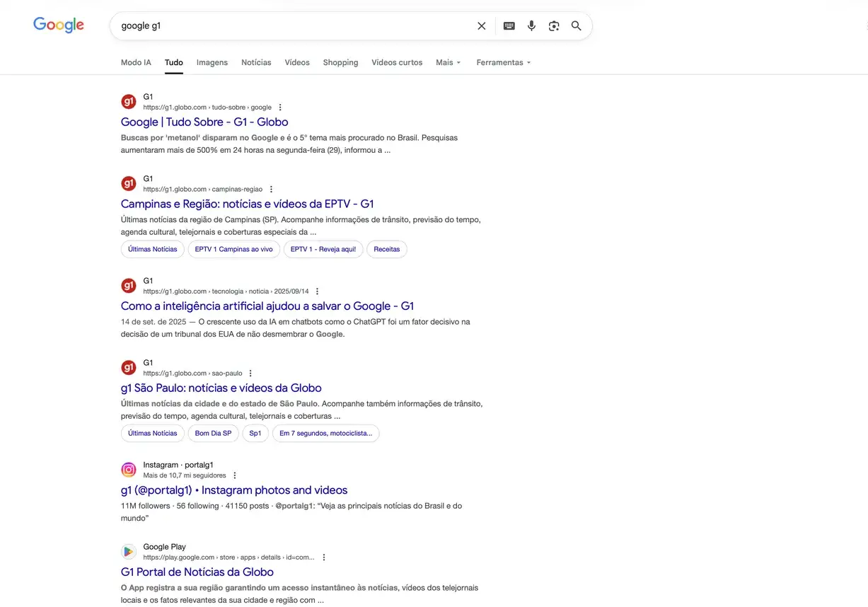The image size is (868, 607).
Task: Expand the Mais dropdown
Action: 448,62
